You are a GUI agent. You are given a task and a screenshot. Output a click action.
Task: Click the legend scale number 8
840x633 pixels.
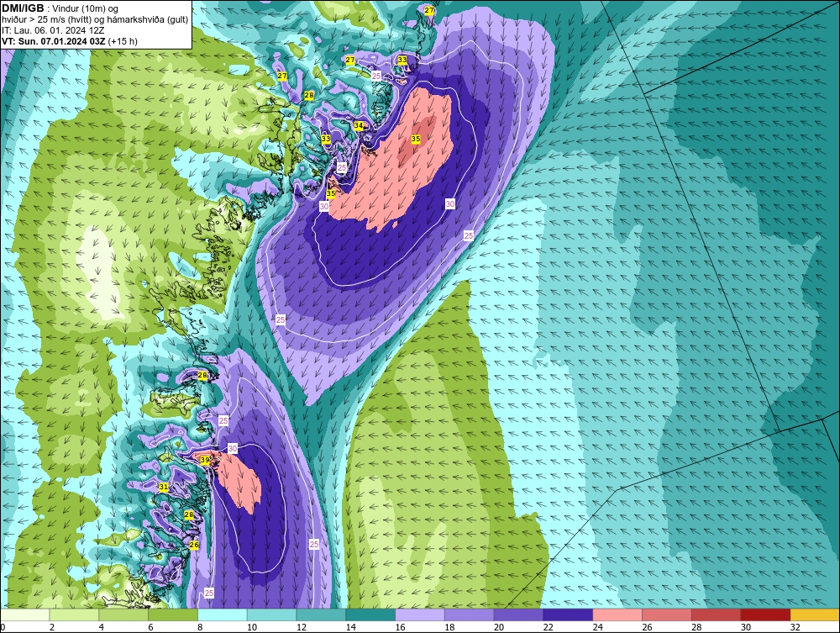click(x=201, y=627)
